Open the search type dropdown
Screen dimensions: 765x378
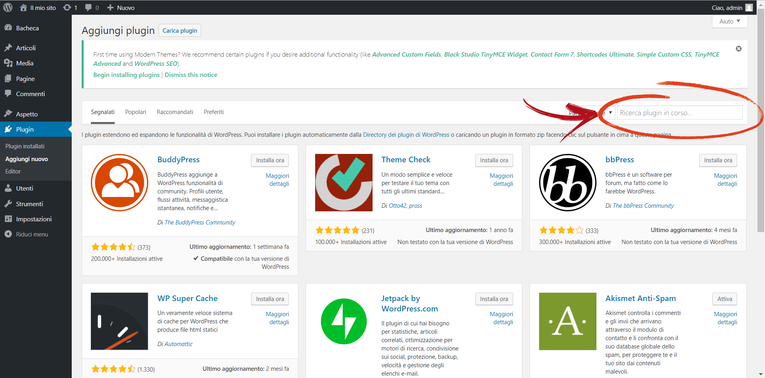point(591,113)
